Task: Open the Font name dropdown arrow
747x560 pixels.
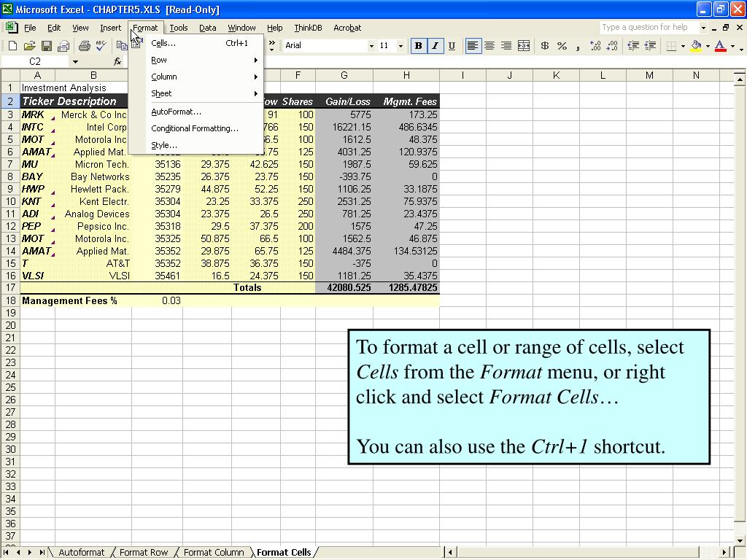Action: coord(371,46)
